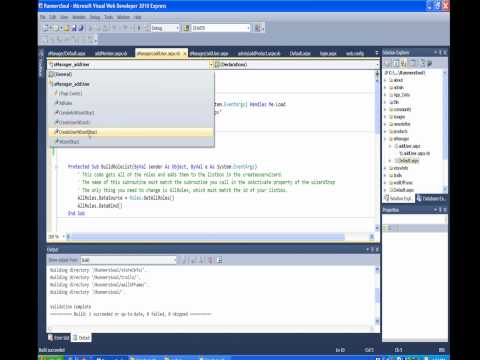Toggle word wrap icon in the Output toolbar
480x360 pixels.
coord(220,260)
